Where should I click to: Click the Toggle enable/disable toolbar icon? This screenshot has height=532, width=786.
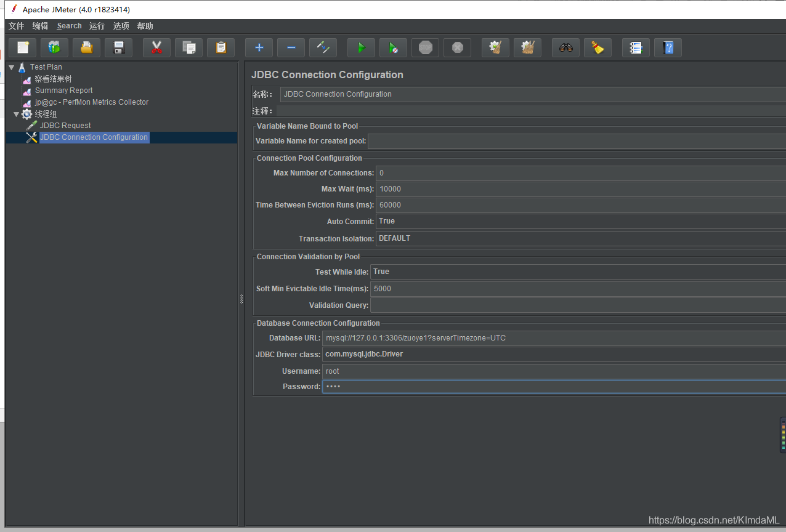[x=323, y=47]
